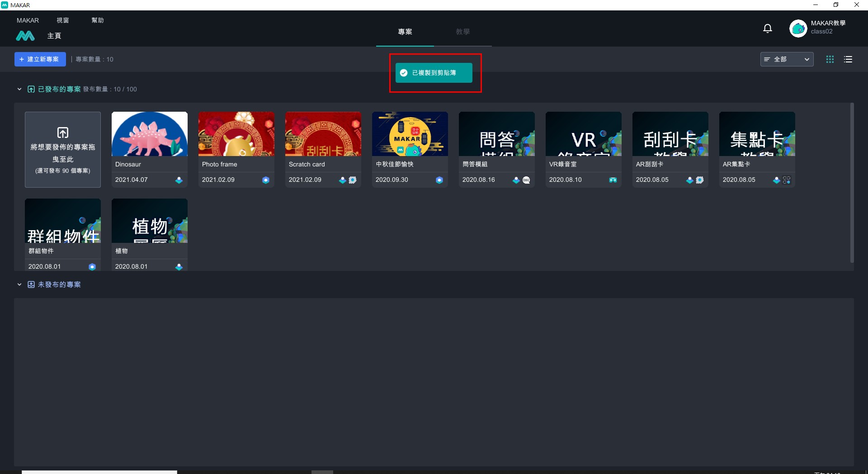This screenshot has height=474, width=868.
Task: Click the upload icon in the publish drop zone
Action: click(63, 133)
